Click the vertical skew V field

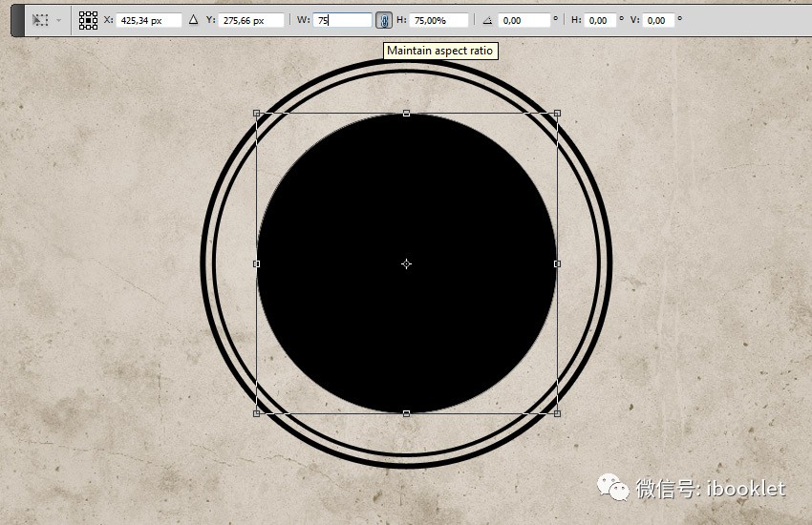click(659, 20)
